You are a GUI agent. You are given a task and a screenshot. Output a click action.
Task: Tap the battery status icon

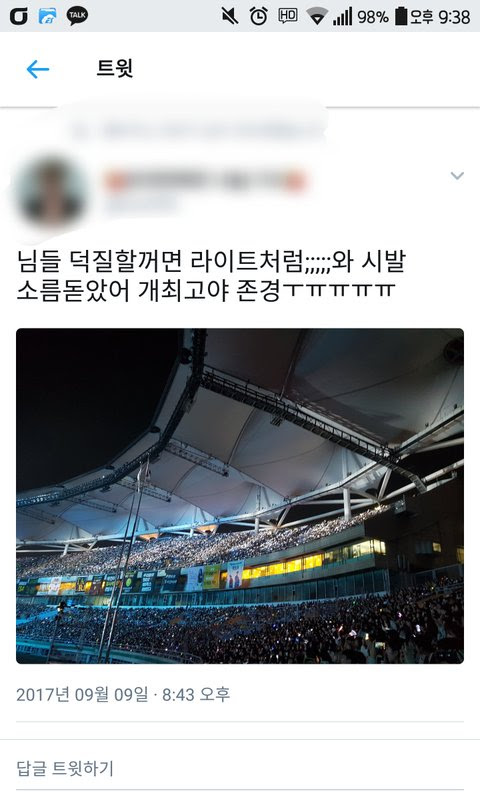[x=401, y=16]
